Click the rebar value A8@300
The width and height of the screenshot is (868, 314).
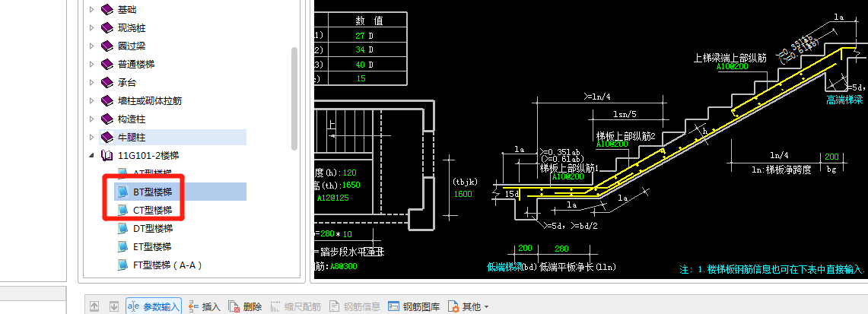click(x=343, y=265)
